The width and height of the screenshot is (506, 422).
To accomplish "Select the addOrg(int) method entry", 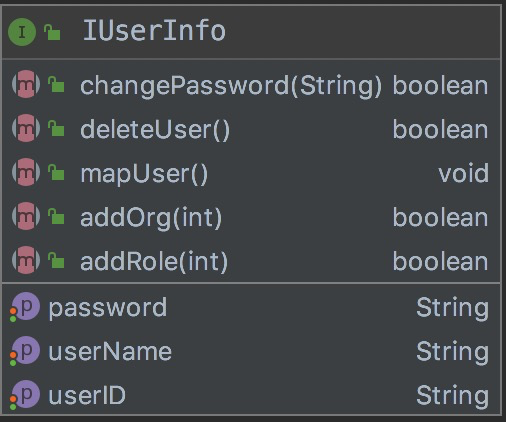I will click(151, 218).
